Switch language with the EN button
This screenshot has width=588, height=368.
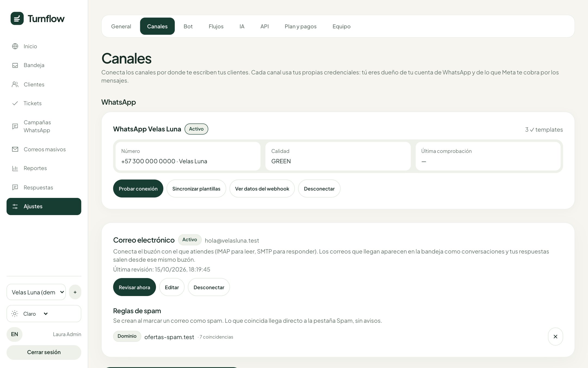pos(14,334)
